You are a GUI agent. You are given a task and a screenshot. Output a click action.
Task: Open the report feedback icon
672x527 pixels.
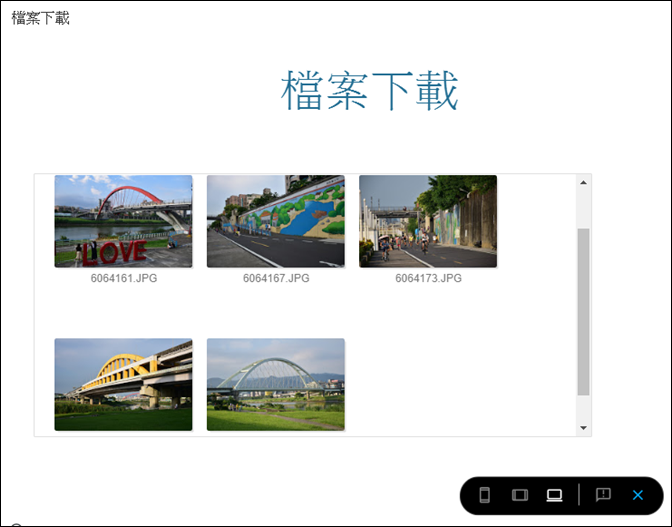pos(603,495)
